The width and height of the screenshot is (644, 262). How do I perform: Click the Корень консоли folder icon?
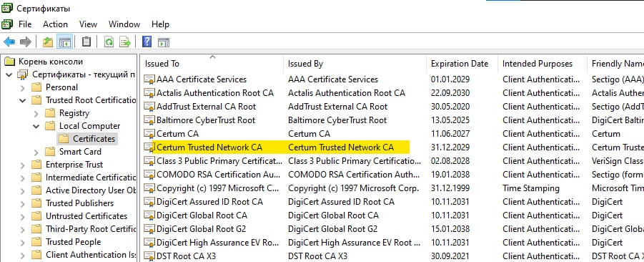click(10, 62)
